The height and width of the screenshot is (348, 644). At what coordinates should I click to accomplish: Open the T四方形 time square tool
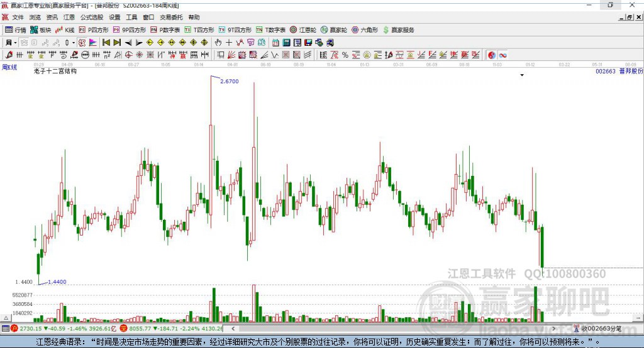(199, 30)
